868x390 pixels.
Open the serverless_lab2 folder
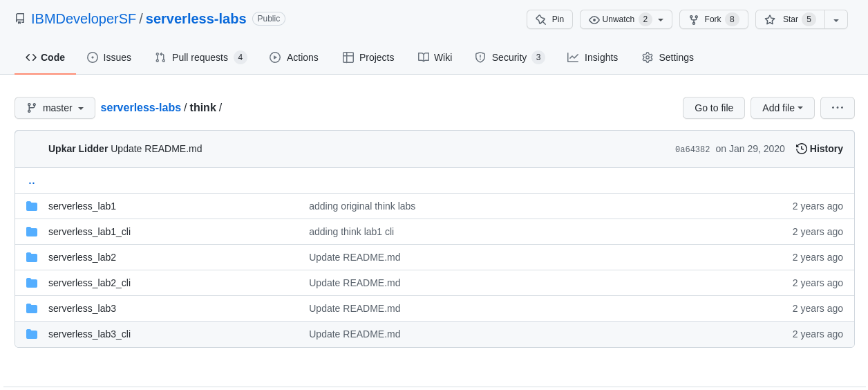[82, 257]
